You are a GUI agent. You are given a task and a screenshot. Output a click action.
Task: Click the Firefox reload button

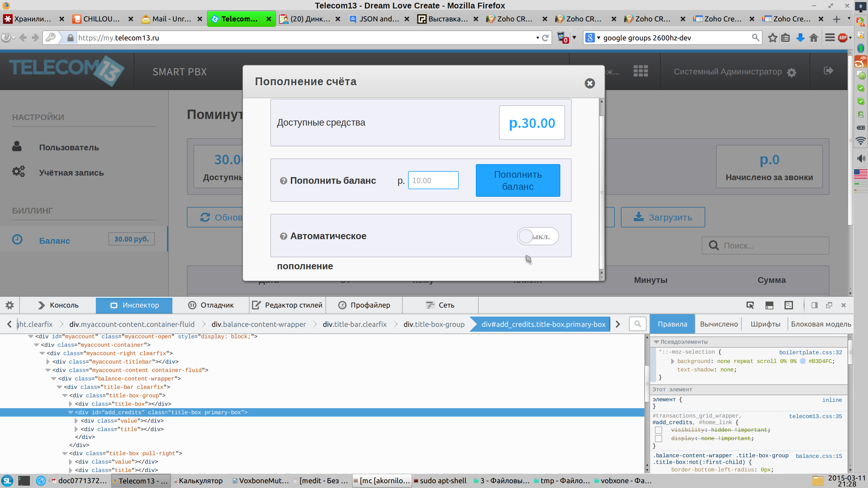point(545,38)
